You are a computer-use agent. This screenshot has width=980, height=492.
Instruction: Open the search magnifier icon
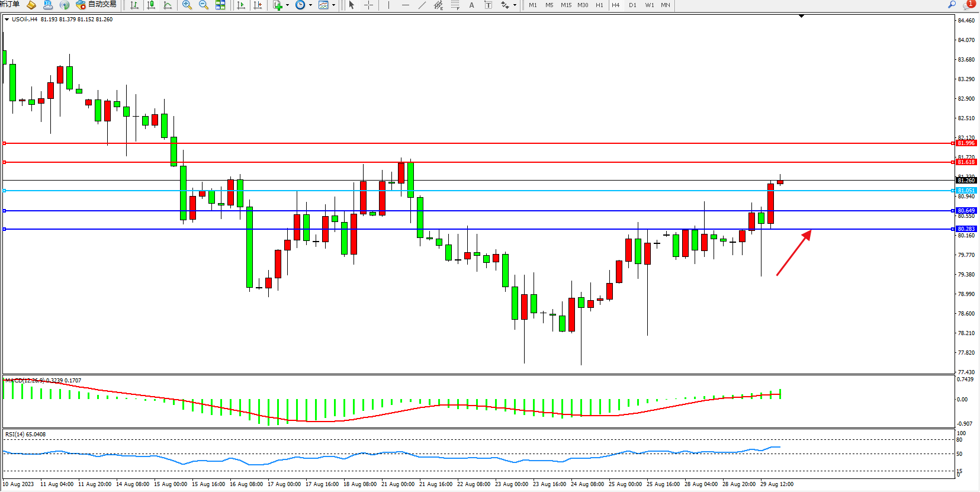pyautogui.click(x=952, y=5)
